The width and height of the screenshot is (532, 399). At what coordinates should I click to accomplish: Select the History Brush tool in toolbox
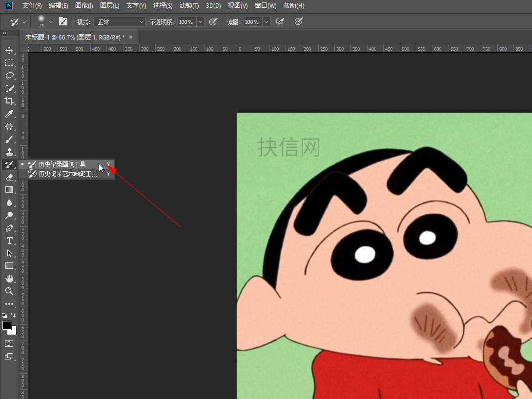(9, 165)
